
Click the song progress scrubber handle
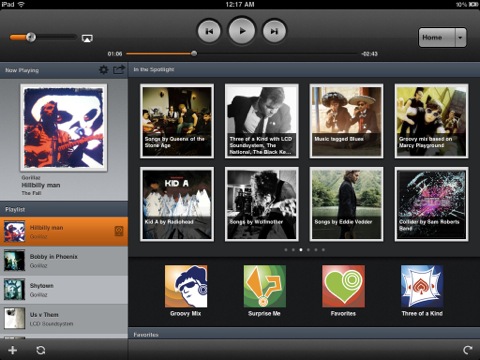[194, 53]
